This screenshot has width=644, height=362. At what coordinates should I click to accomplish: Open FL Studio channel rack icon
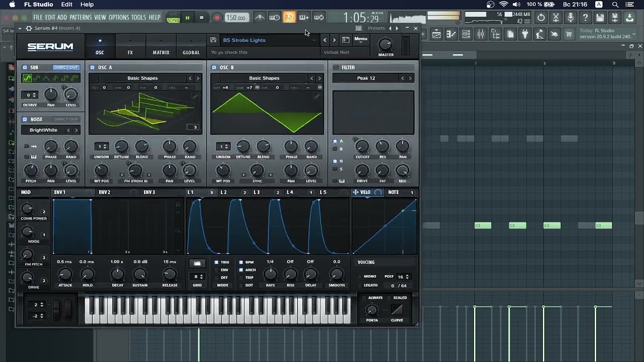tap(466, 34)
